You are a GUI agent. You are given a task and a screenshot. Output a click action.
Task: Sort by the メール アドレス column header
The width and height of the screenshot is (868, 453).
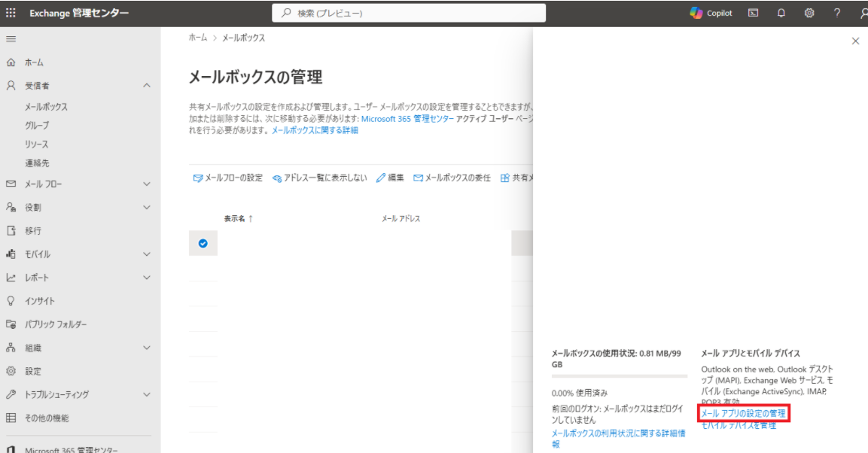coord(400,218)
